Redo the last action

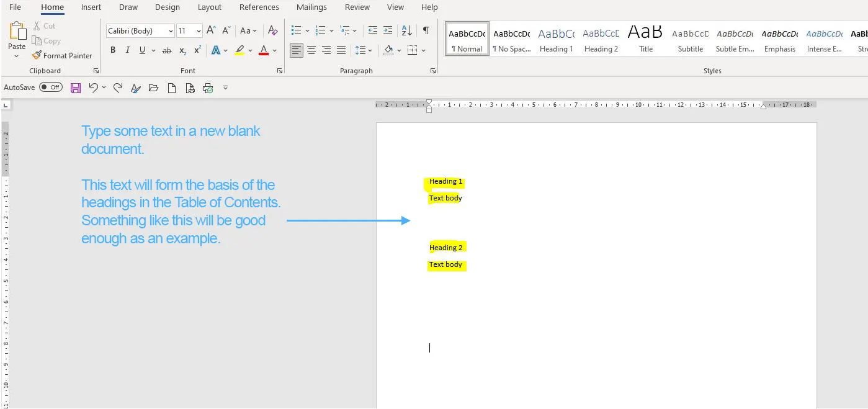118,88
